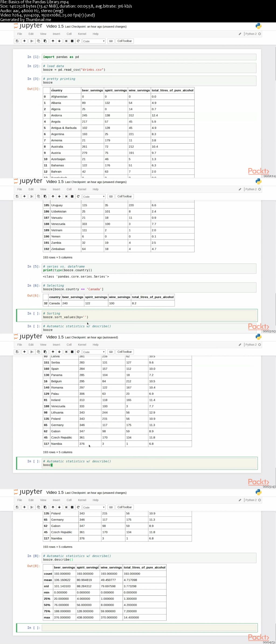The height and width of the screenshot is (644, 276).
Task: Move the cell up with the arrow icon in the 00:01:14 frame
Action: (x=53, y=41)
